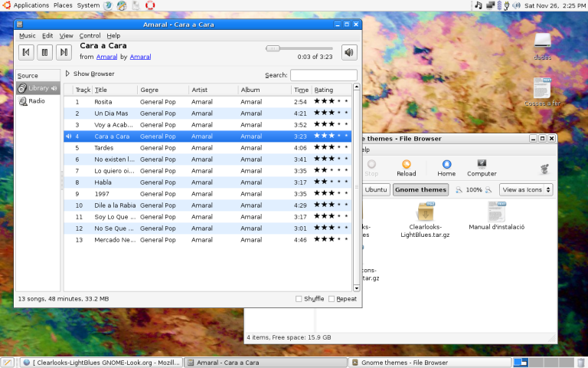Open system volume applet in top panel
The image size is (588, 368).
coord(516,5)
